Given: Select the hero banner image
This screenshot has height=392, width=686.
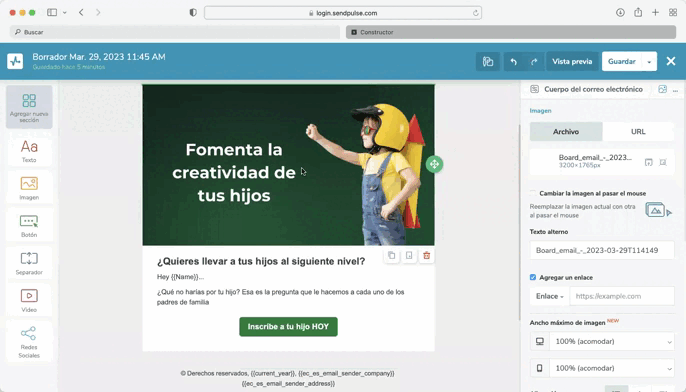Looking at the screenshot, I should pyautogui.click(x=288, y=165).
